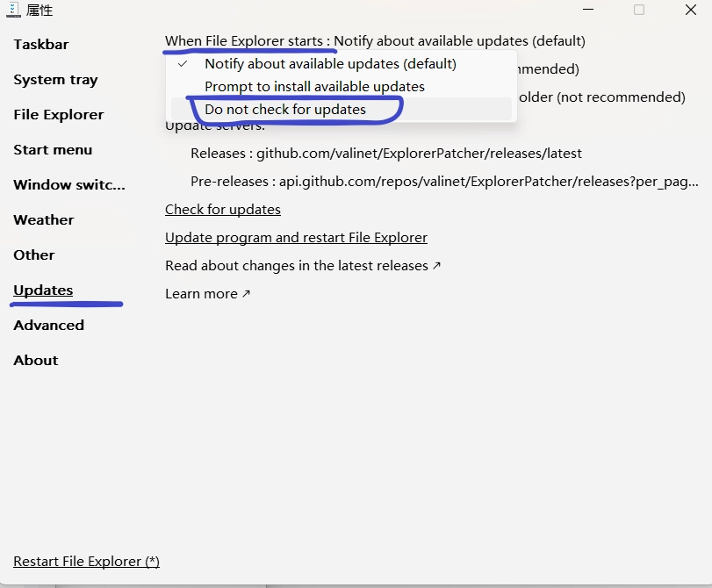
Task: Open Read about changes in latest releases
Action: coord(303,266)
